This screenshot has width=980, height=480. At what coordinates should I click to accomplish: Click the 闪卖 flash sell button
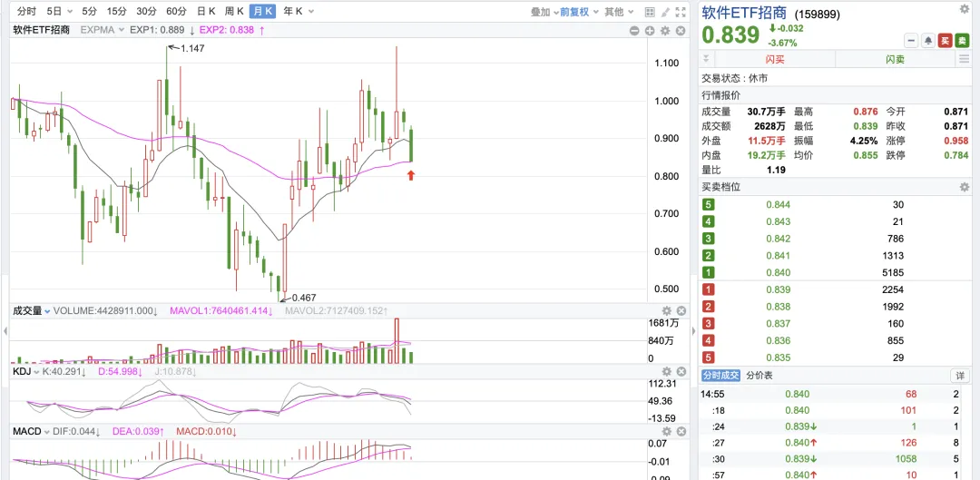[x=895, y=59]
